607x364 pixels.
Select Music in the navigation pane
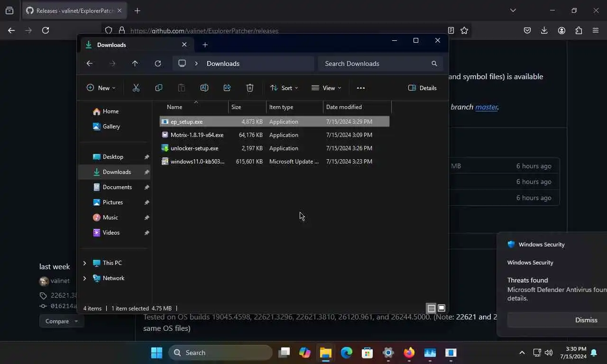115,218
